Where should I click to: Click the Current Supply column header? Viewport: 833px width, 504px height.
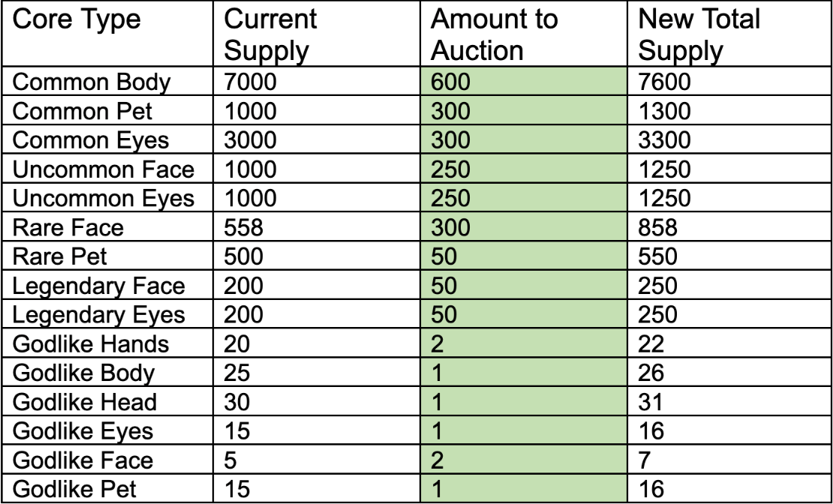(x=317, y=34)
